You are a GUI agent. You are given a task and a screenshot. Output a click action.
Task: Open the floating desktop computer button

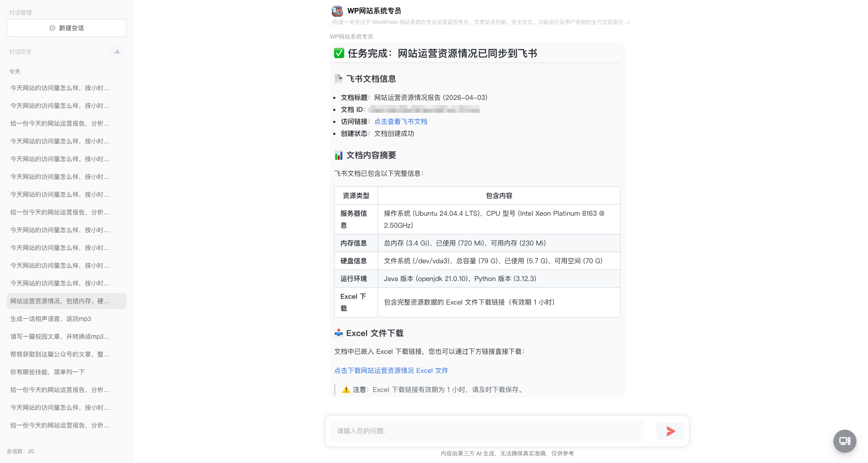point(844,441)
